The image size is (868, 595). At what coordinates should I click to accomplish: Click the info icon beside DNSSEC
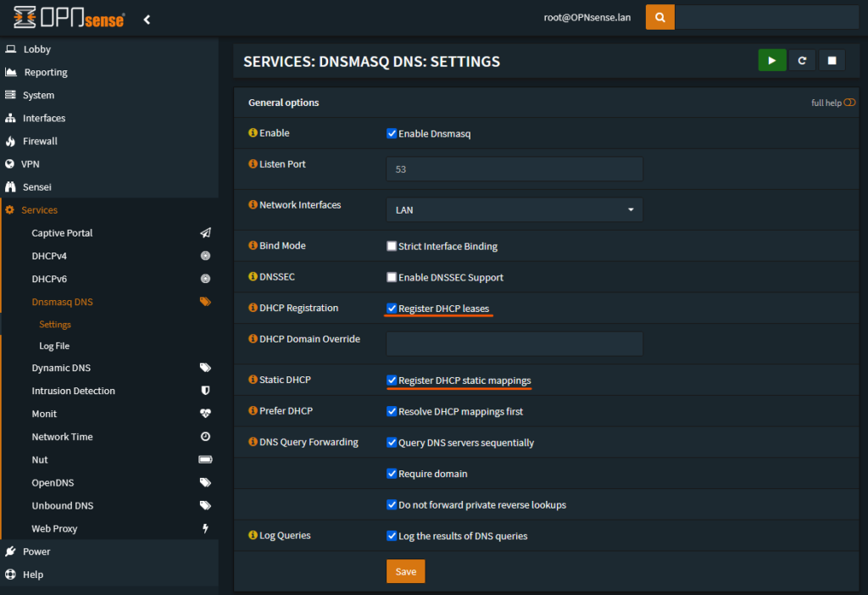253,276
